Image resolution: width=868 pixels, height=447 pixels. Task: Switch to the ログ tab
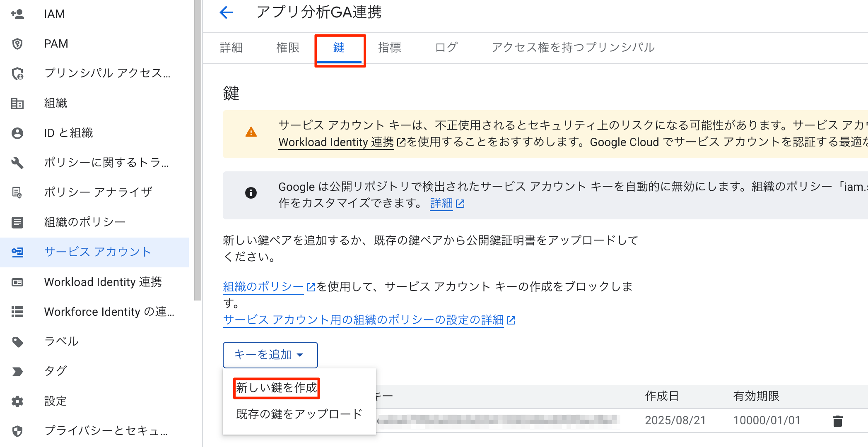click(446, 48)
